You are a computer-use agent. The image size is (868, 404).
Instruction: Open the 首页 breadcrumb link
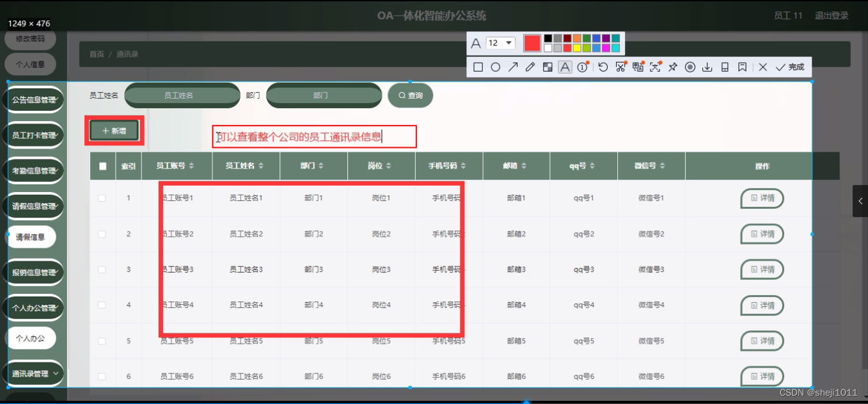(x=96, y=54)
